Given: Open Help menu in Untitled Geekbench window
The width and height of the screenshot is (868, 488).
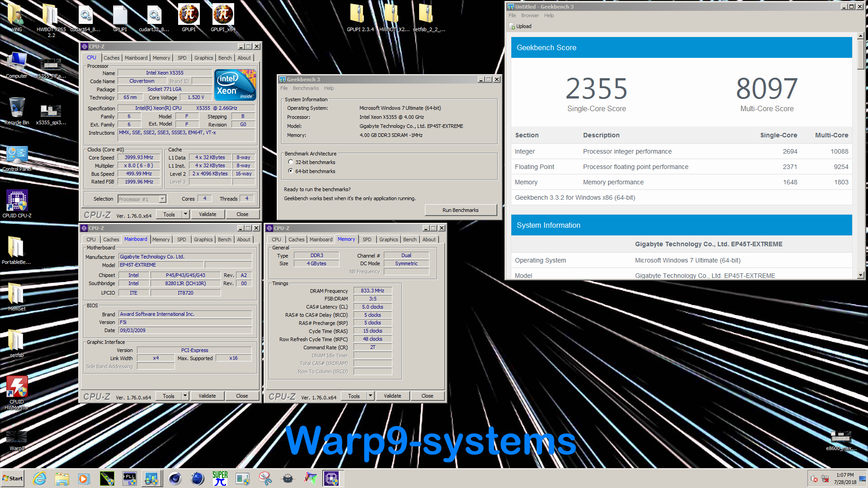Looking at the screenshot, I should pos(549,15).
